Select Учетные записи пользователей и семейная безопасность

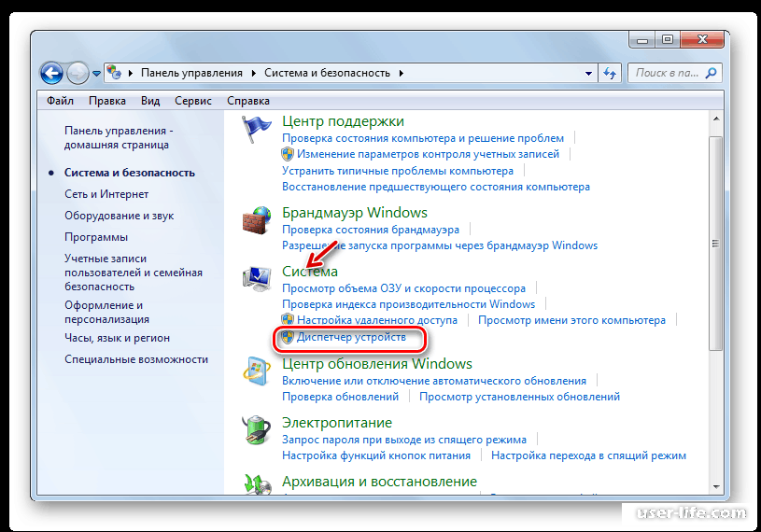tap(134, 273)
